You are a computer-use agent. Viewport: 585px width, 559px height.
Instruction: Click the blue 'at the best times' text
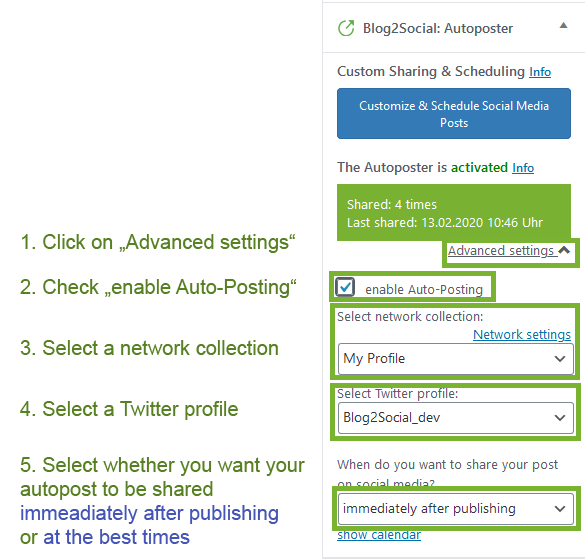116,537
